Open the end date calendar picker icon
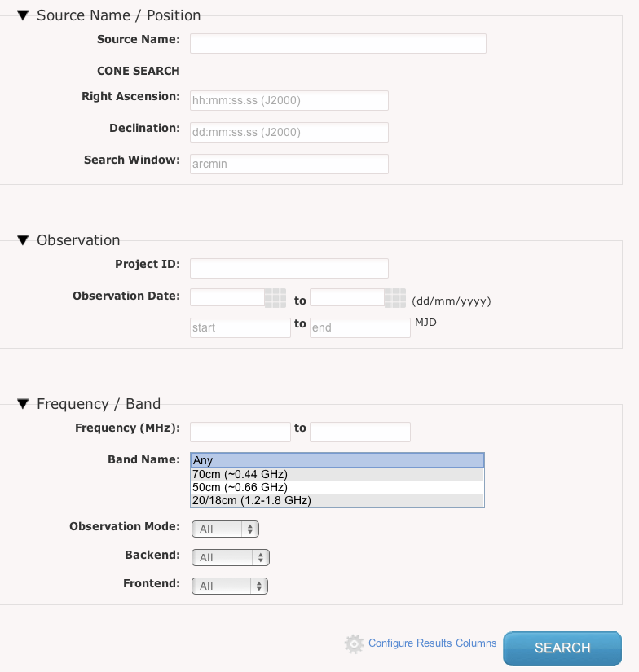 coord(394,298)
